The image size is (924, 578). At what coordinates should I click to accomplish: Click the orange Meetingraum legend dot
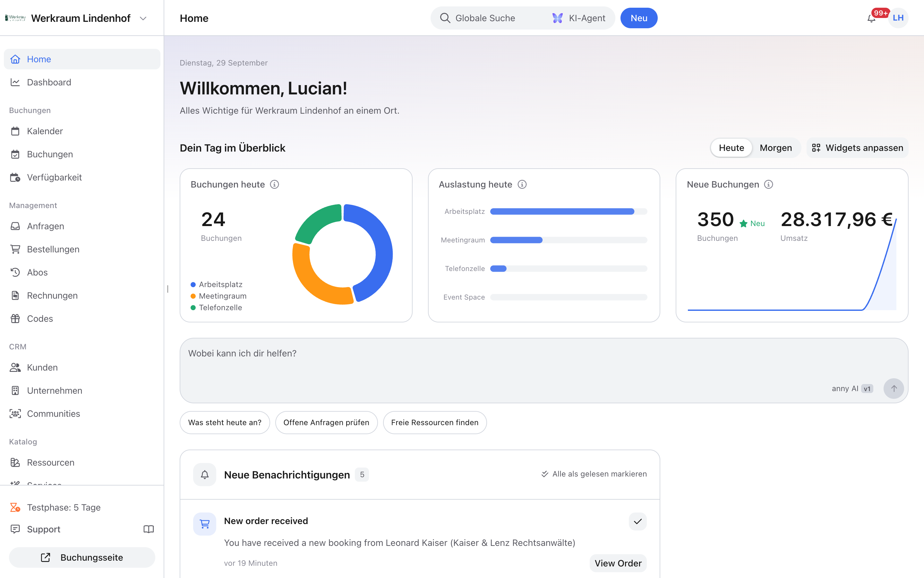193,296
